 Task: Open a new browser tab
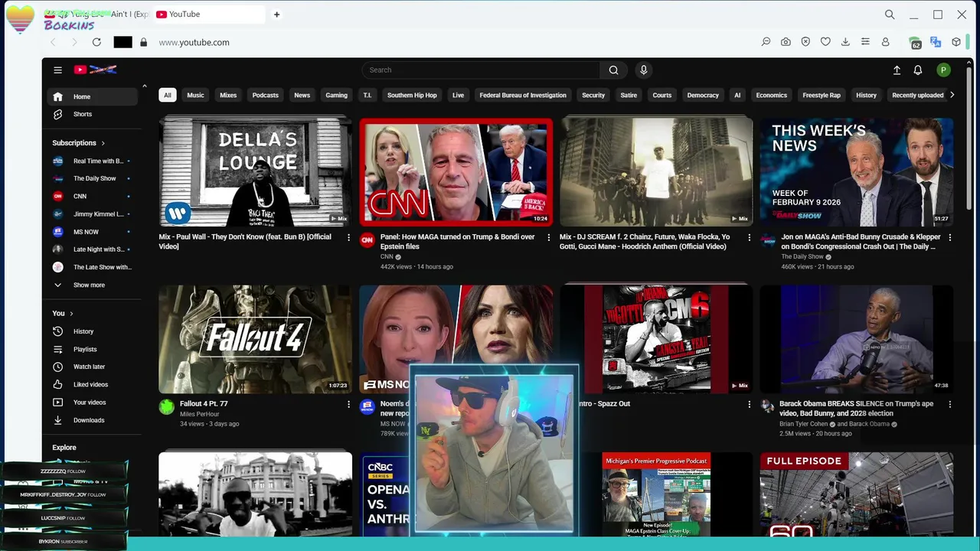coord(276,14)
